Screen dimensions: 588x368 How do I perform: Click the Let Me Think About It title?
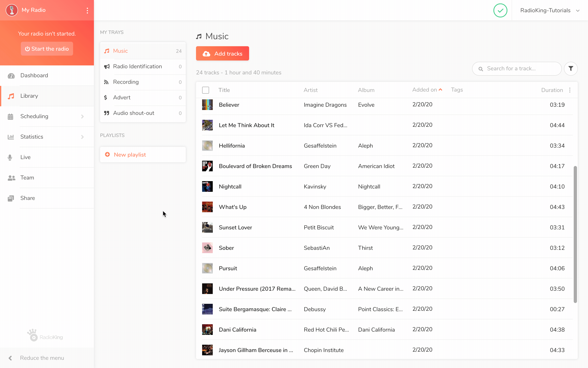246,125
